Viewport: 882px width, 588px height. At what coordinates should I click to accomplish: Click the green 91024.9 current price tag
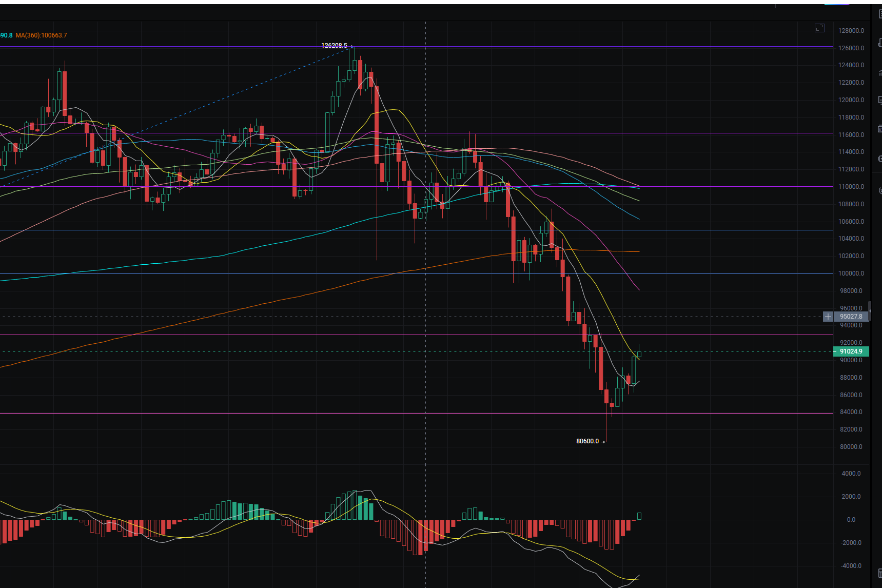851,351
